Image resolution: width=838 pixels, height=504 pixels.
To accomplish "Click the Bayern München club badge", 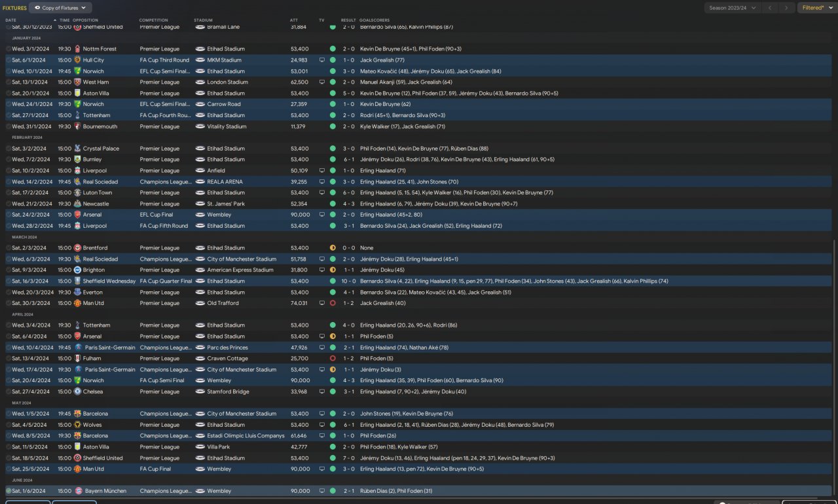I will click(78, 491).
